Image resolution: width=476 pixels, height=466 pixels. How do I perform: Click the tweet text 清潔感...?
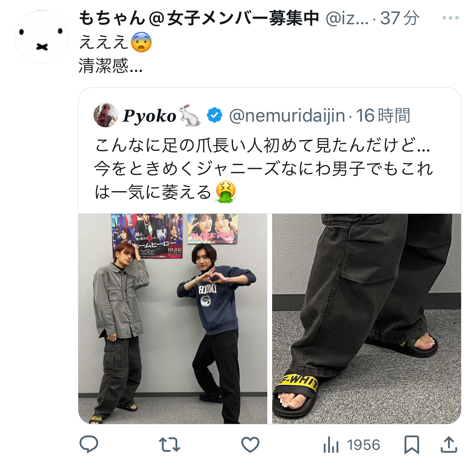coord(111,65)
